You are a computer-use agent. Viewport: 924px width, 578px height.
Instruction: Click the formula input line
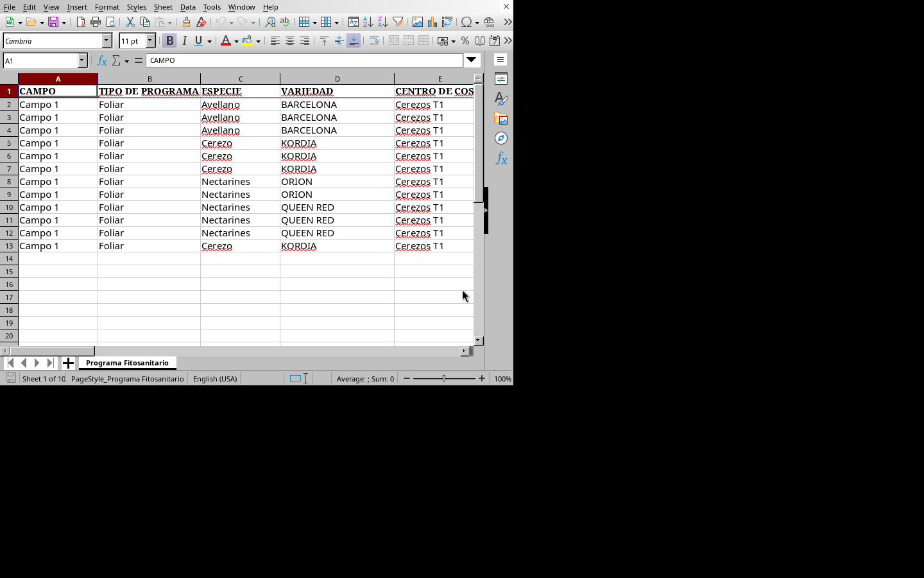[304, 60]
